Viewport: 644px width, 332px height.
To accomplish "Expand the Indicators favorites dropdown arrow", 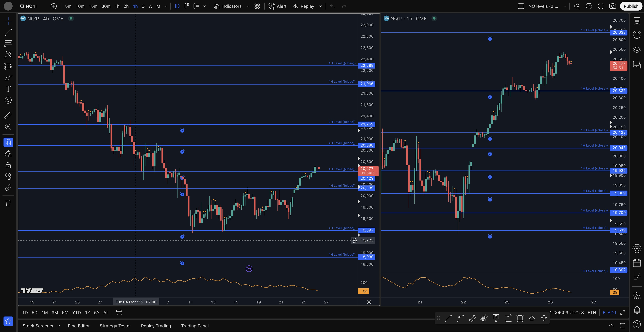I will click(248, 6).
